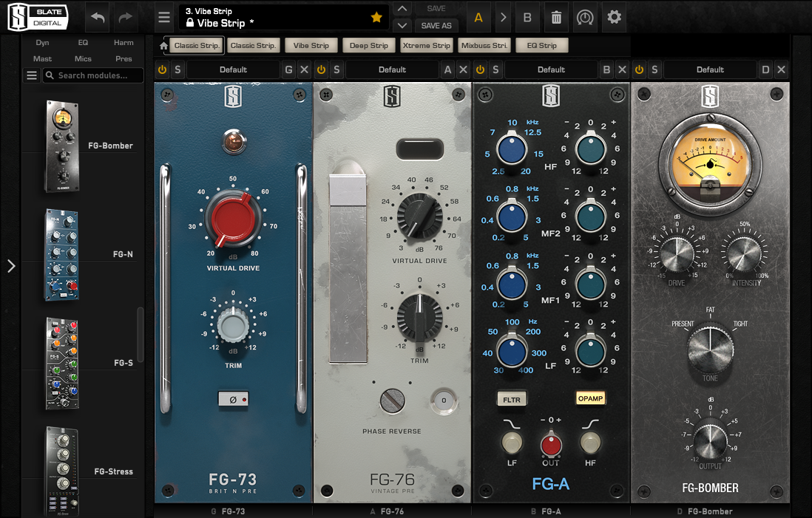Go to previous preset with up chevron
The height and width of the screenshot is (518, 812).
[x=402, y=9]
